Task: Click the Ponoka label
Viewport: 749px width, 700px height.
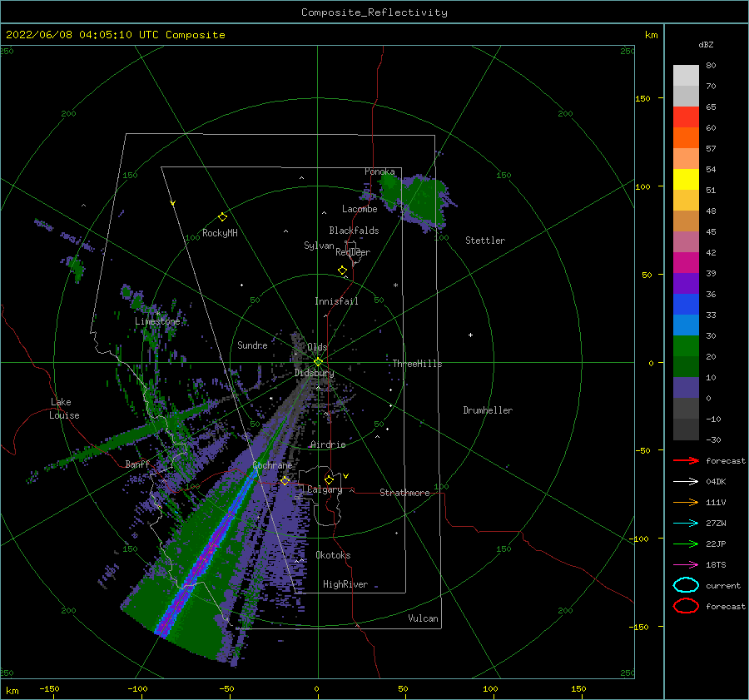Action: 379,171
